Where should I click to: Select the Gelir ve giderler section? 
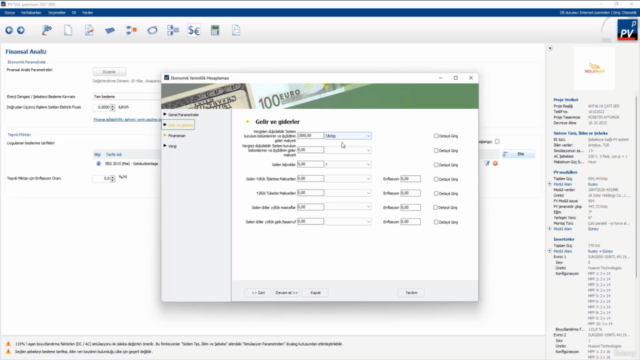point(179,125)
